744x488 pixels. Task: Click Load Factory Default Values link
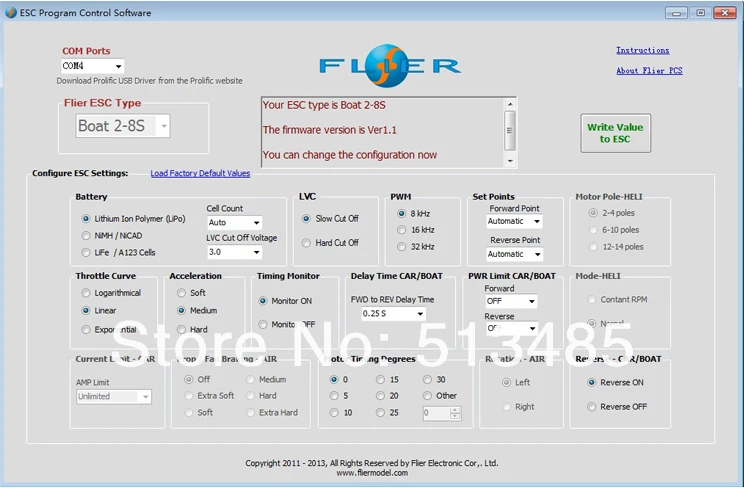click(200, 173)
